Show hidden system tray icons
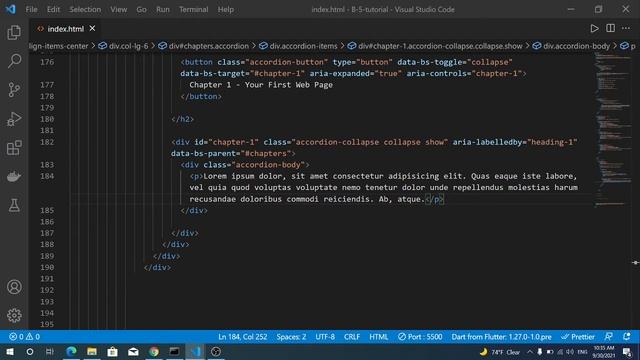The width and height of the screenshot is (640, 360). click(530, 352)
